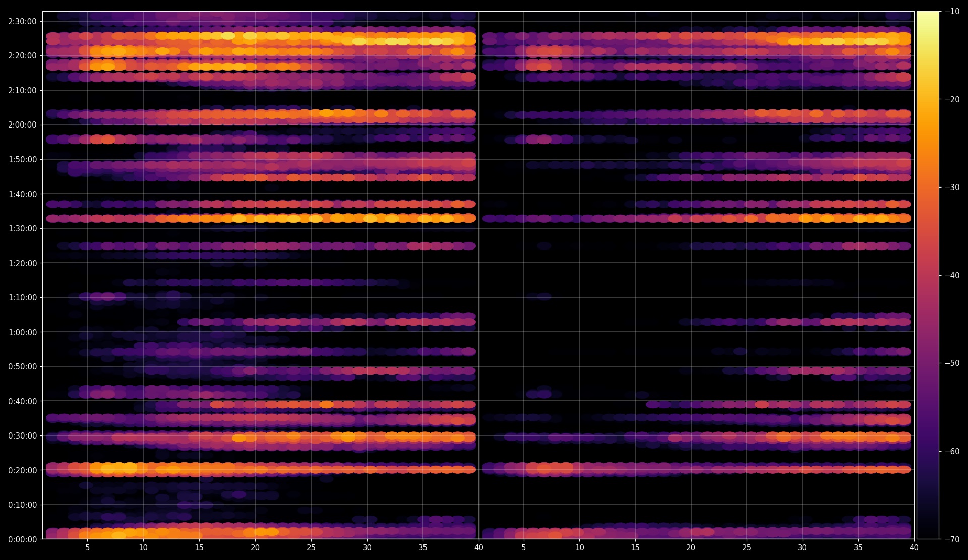Click x-axis label 40 between the panels
The image size is (968, 560).
(x=478, y=547)
